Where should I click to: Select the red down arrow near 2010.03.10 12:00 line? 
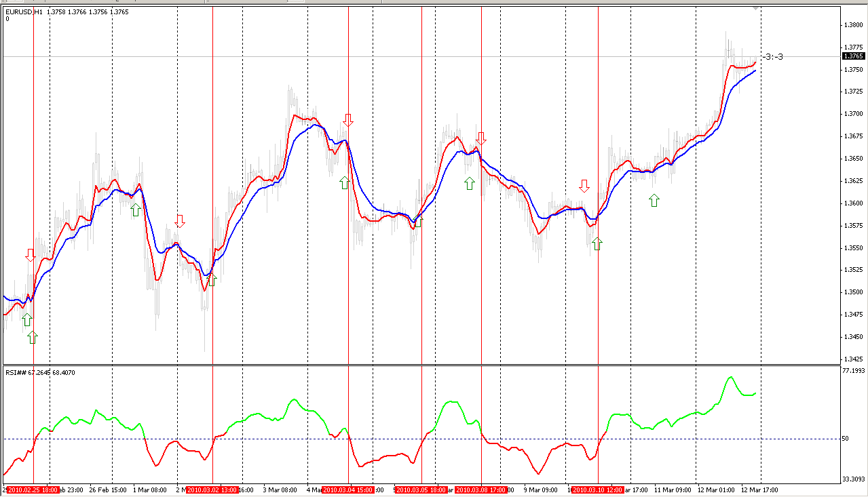click(x=584, y=185)
